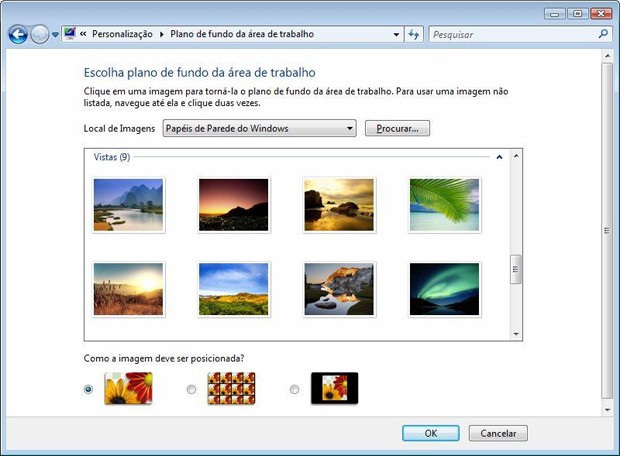This screenshot has height=456, width=620.
Task: Choose the center position radio button
Action: [294, 390]
